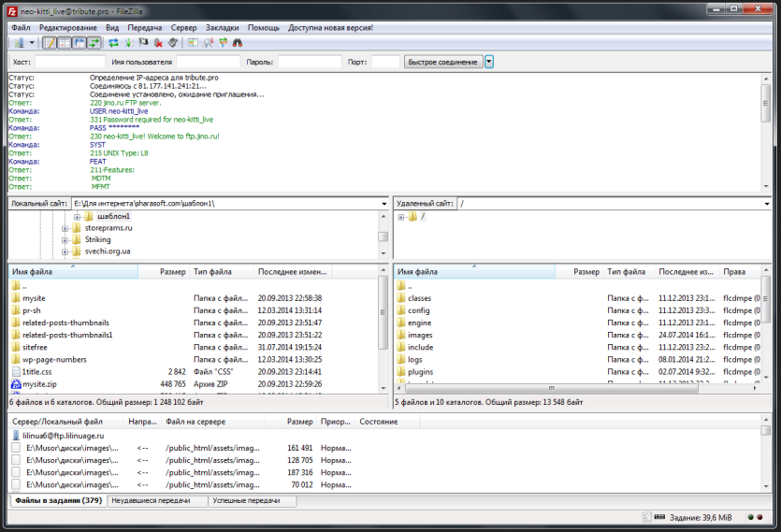
Task: Select the related-posts-thumbnails1 folder
Action: [67, 336]
